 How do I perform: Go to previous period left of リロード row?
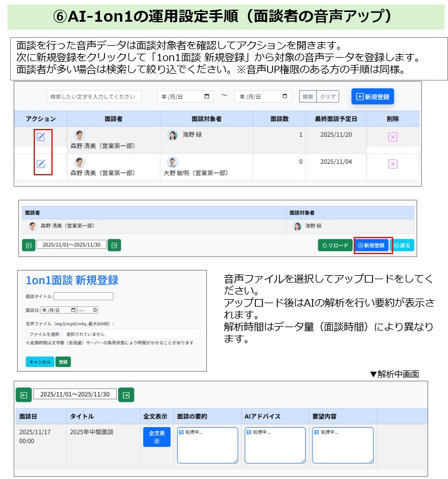(x=29, y=245)
